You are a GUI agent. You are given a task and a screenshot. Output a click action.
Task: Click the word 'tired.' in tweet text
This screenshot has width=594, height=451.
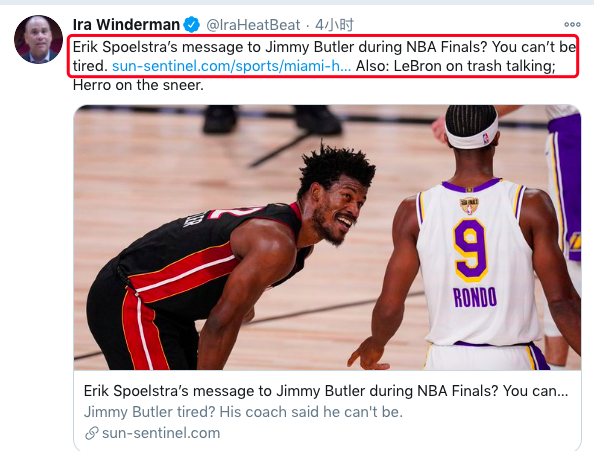[90, 66]
